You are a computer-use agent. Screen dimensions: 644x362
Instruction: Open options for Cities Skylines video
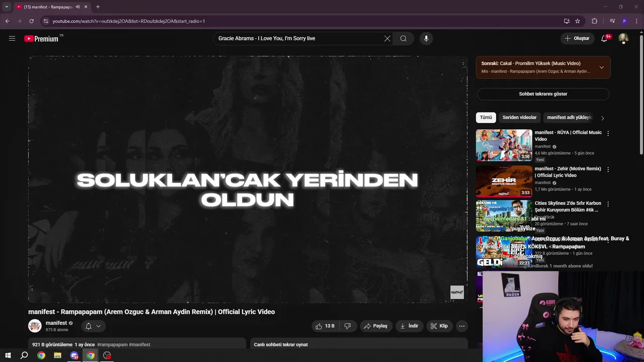608,204
